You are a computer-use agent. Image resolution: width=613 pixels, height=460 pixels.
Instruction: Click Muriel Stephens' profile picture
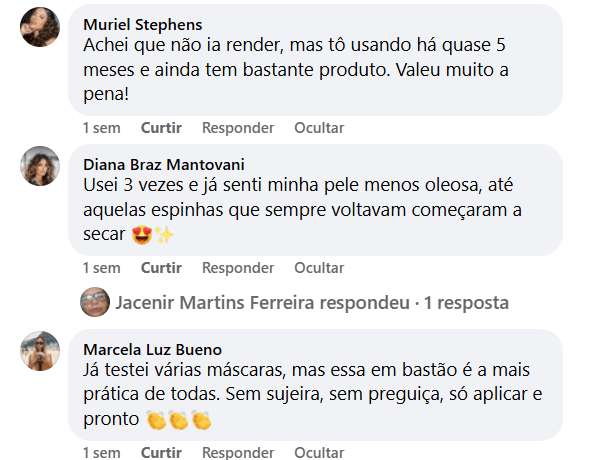pyautogui.click(x=40, y=26)
